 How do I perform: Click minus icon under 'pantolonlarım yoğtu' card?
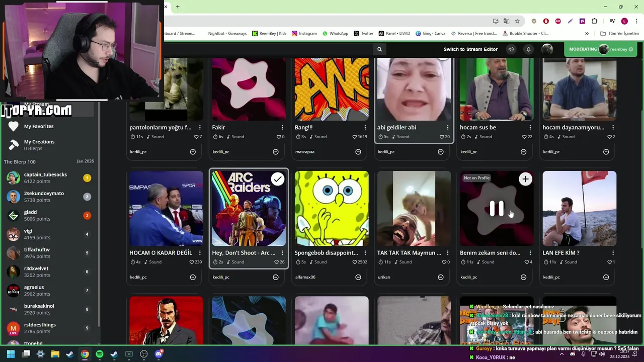click(193, 152)
